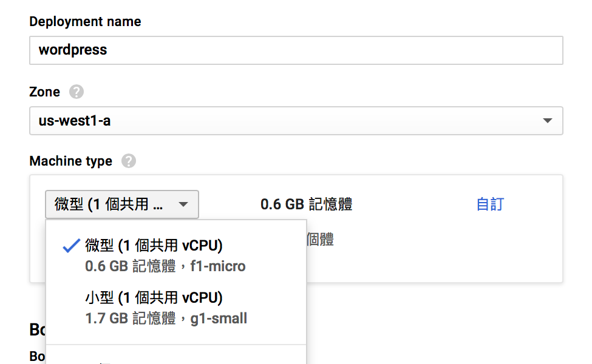Select the 微型 (1 個共用 vCPU) option
This screenshot has width=592, height=364.
[x=154, y=246]
